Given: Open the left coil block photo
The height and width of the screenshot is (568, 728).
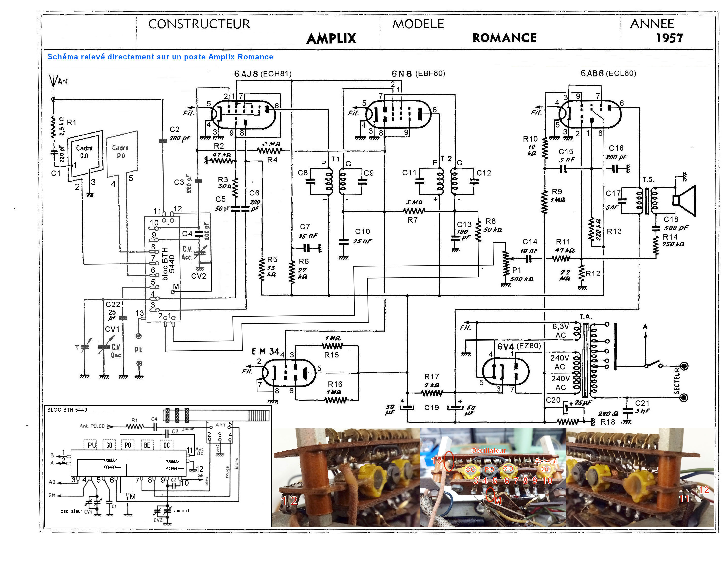Looking at the screenshot, I should tap(346, 477).
